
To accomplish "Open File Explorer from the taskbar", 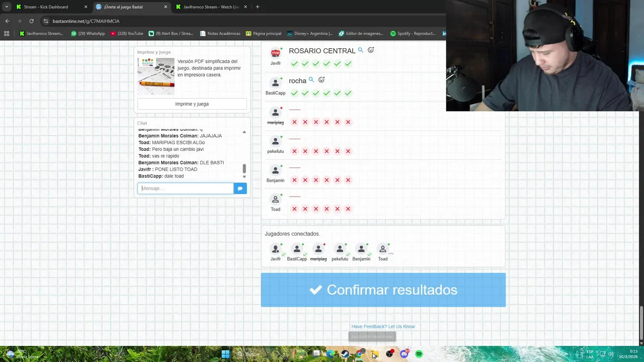I will tap(375, 354).
